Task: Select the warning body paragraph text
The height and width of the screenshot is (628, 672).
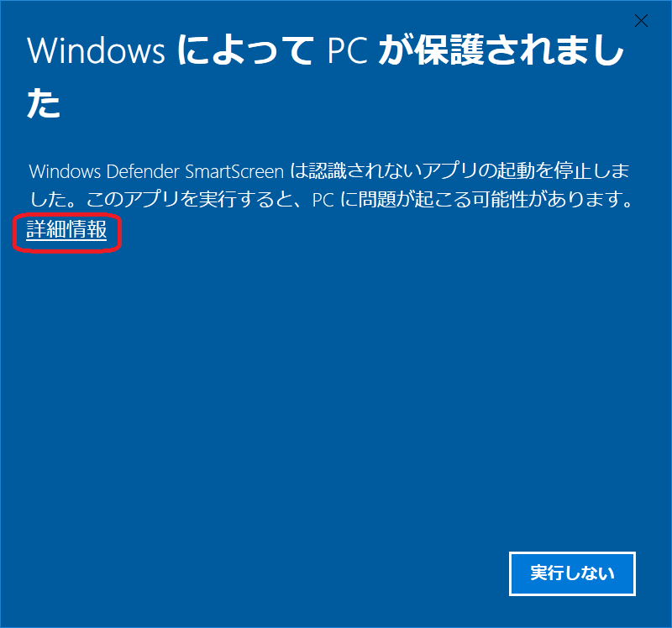Action: coord(330,185)
